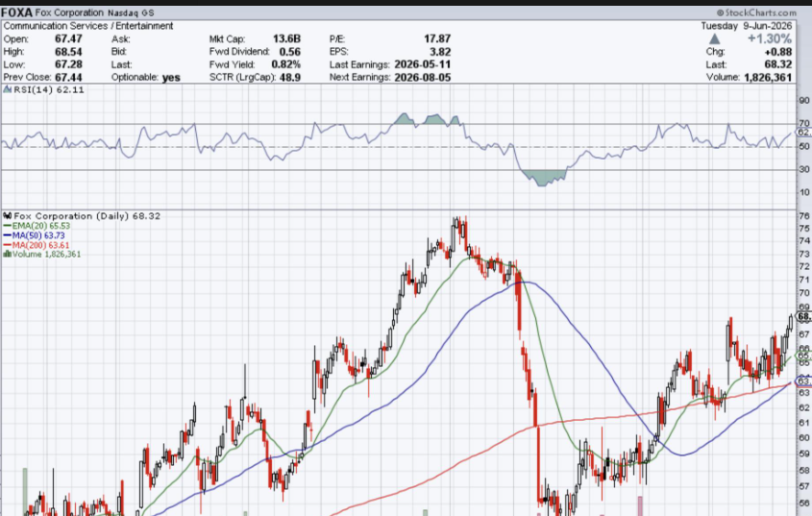Click the Open value 67.47
This screenshot has height=516, width=812.
click(x=68, y=38)
